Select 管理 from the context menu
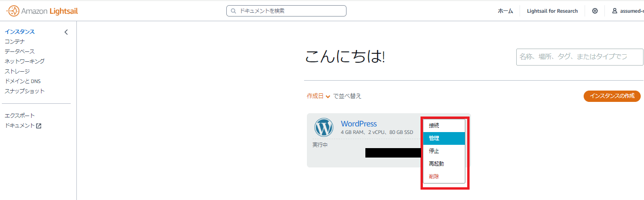 tap(444, 138)
